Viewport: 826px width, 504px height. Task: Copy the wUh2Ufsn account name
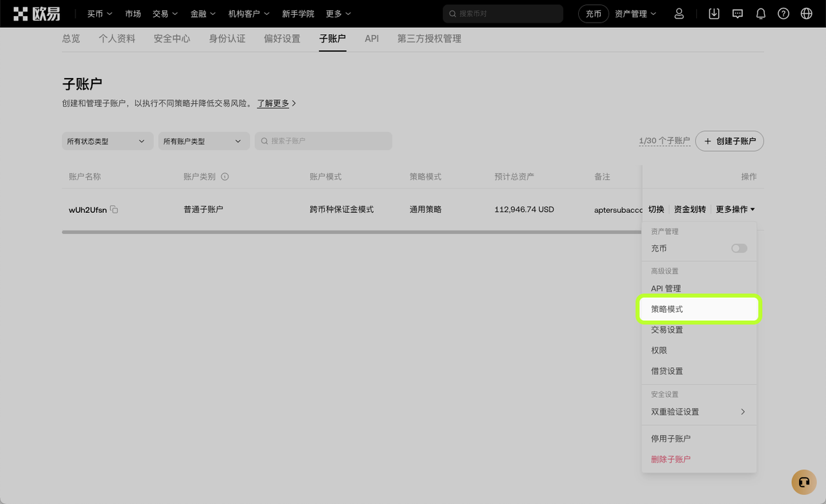(114, 209)
